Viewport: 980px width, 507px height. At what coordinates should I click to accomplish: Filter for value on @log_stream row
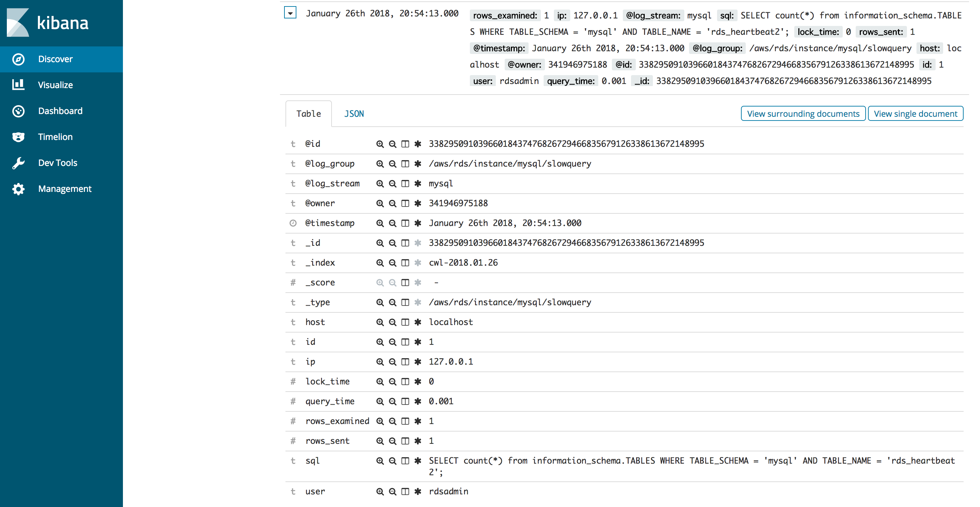(380, 183)
